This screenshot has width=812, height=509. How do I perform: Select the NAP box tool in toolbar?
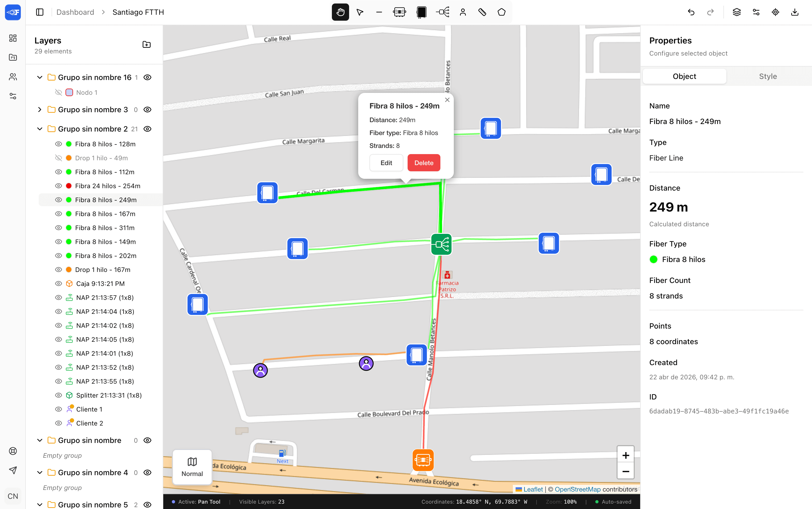pos(421,12)
